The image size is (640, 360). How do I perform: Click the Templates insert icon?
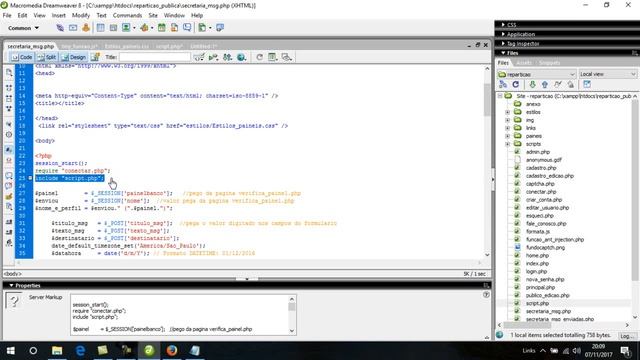pos(202,28)
